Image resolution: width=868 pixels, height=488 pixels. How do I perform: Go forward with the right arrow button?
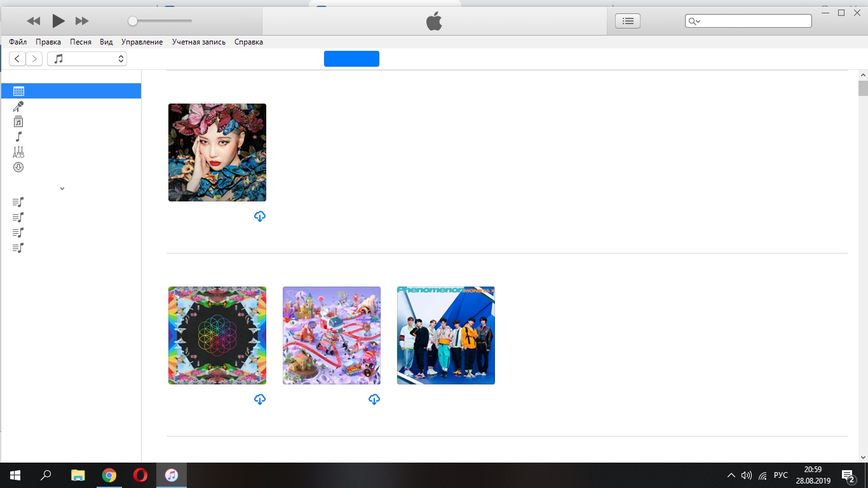coord(34,59)
